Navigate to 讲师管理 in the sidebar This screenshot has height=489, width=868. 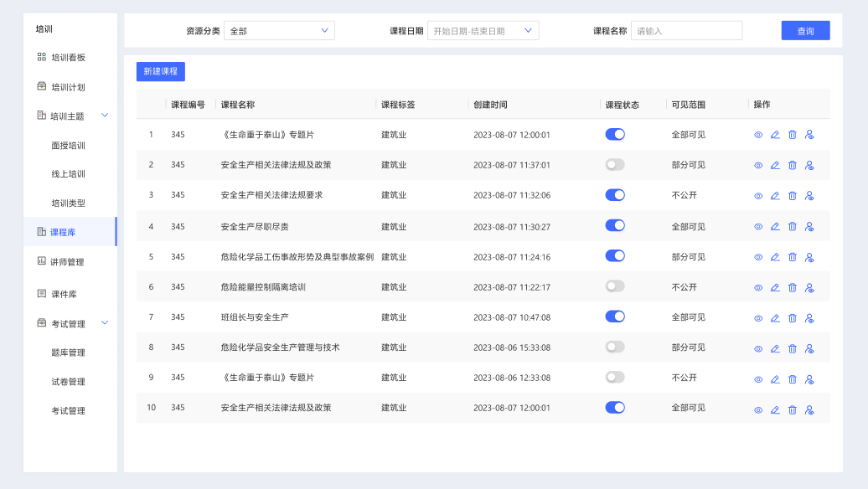(x=60, y=260)
